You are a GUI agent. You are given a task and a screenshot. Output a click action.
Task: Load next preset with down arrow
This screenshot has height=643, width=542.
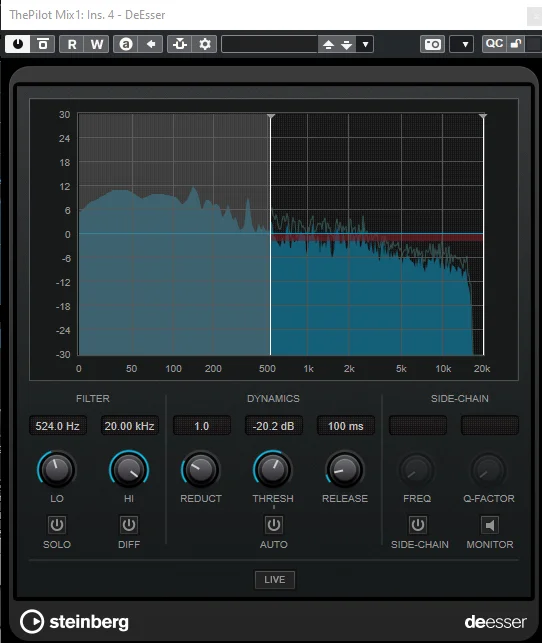[x=346, y=44]
